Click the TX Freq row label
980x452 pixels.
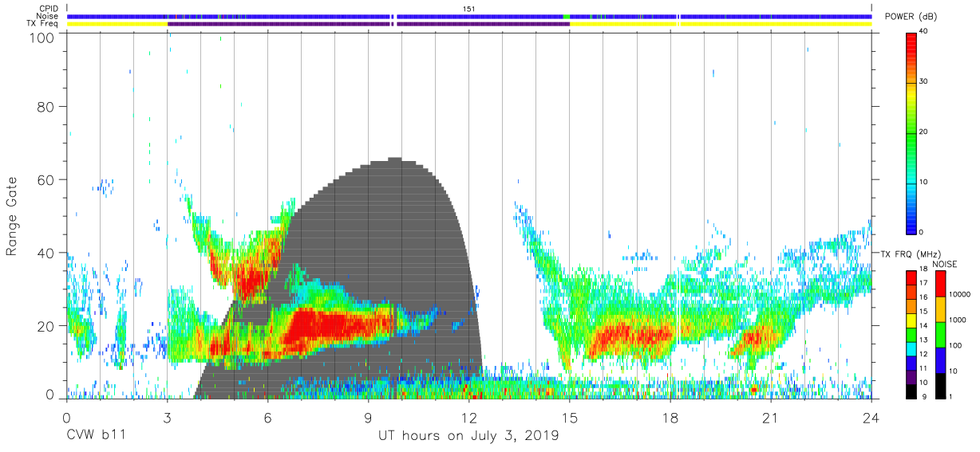pos(42,24)
